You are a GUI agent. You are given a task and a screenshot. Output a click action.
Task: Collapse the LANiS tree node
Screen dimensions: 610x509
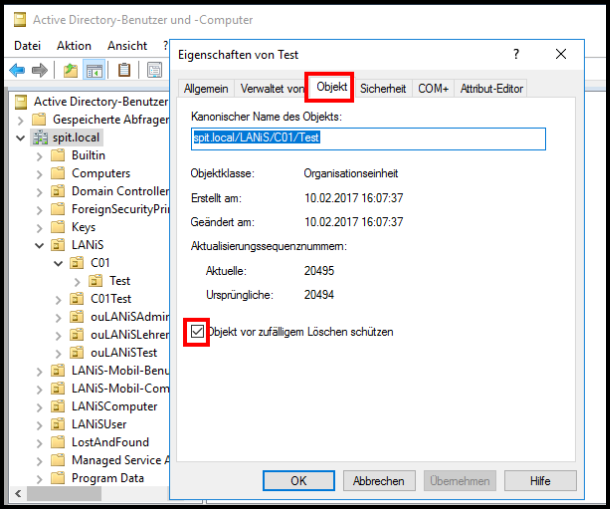(x=40, y=245)
